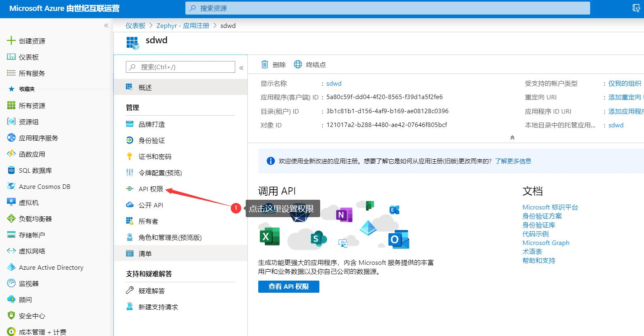This screenshot has width=644, height=336.
Task: Click the SQL 数据库 icon
Action: (x=11, y=170)
